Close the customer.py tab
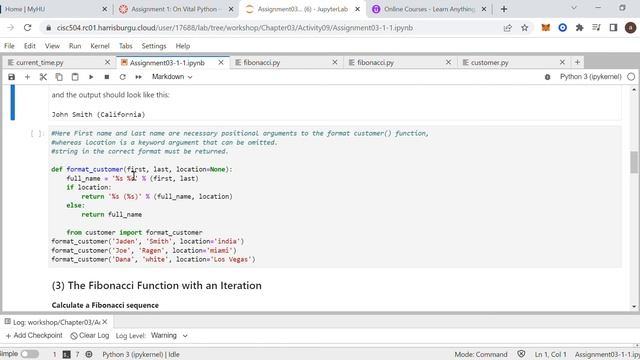This screenshot has height=360, width=640. point(562,62)
